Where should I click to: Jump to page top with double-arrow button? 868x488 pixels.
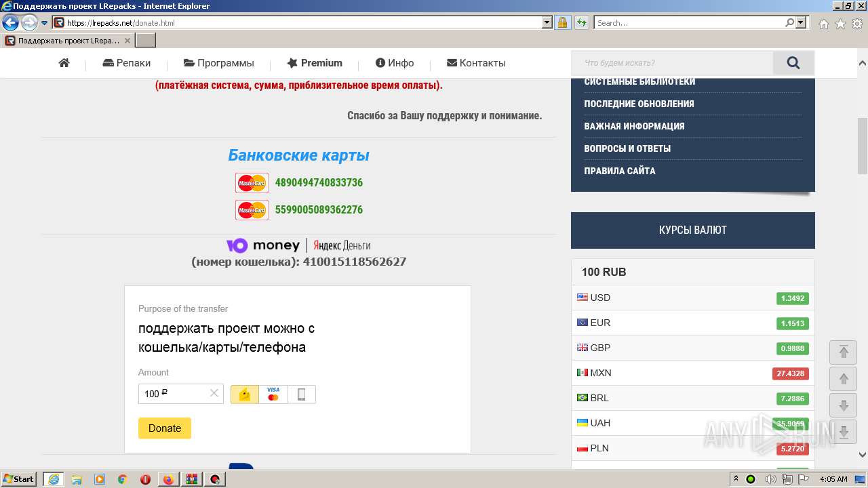tap(844, 352)
